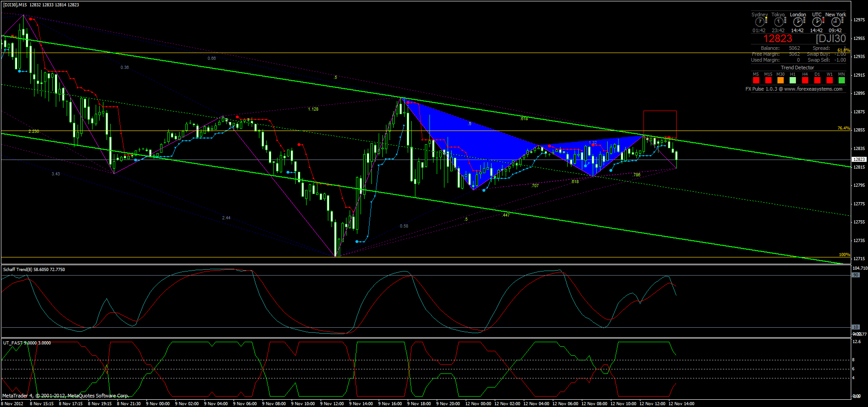The width and height of the screenshot is (868, 407).
Task: Click the 12 Nov 14:00 time axis label
Action: click(681, 404)
